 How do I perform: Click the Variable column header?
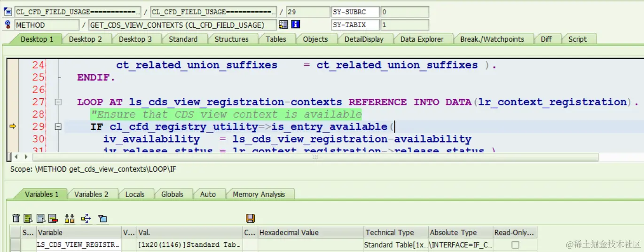[x=79, y=232]
